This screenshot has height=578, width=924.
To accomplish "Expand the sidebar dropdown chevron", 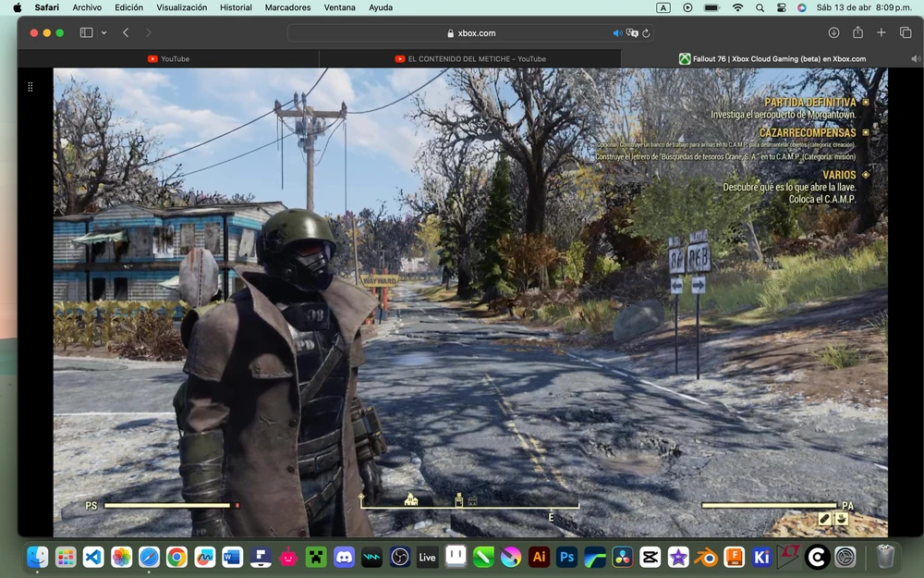I will tap(103, 32).
